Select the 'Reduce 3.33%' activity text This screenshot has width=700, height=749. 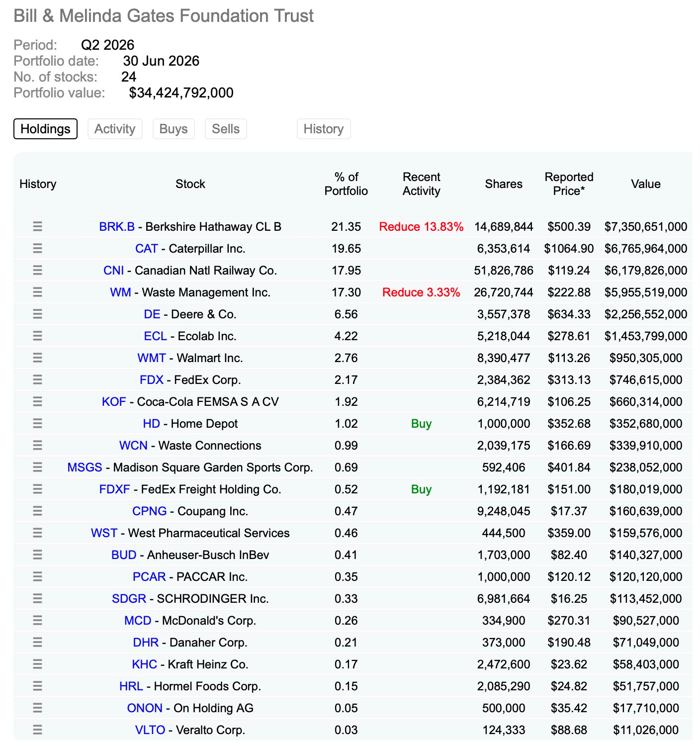click(x=421, y=292)
